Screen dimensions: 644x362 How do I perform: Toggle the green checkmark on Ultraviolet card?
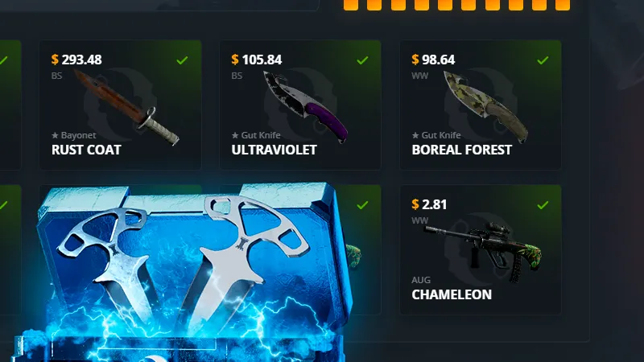[362, 60]
